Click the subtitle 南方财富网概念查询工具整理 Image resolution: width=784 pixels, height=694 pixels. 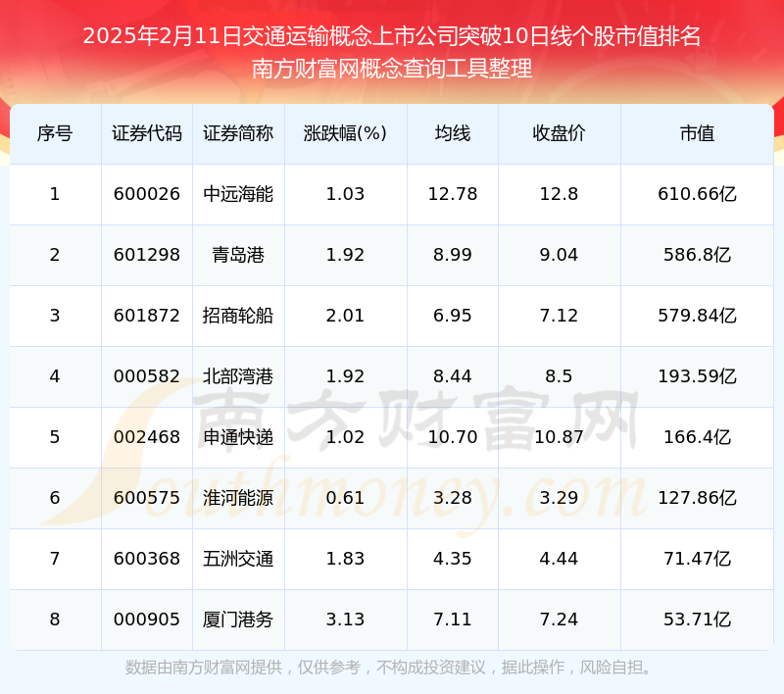[x=391, y=69]
